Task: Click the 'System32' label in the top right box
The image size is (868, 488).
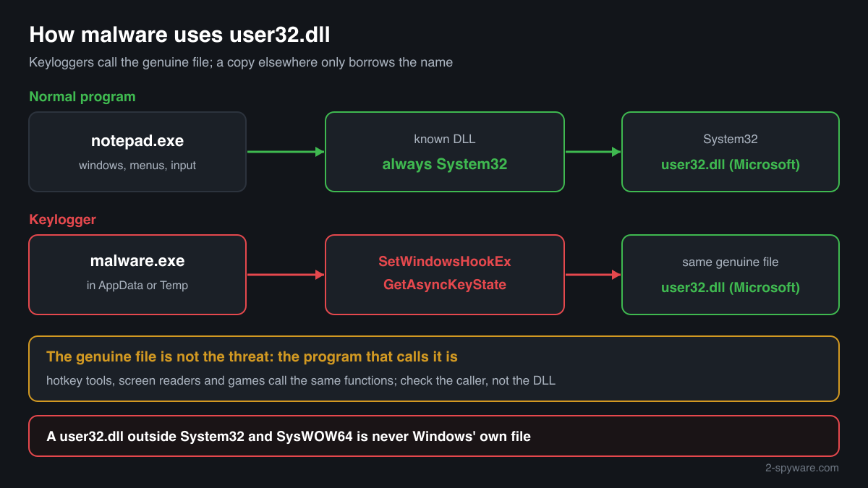Action: click(731, 139)
